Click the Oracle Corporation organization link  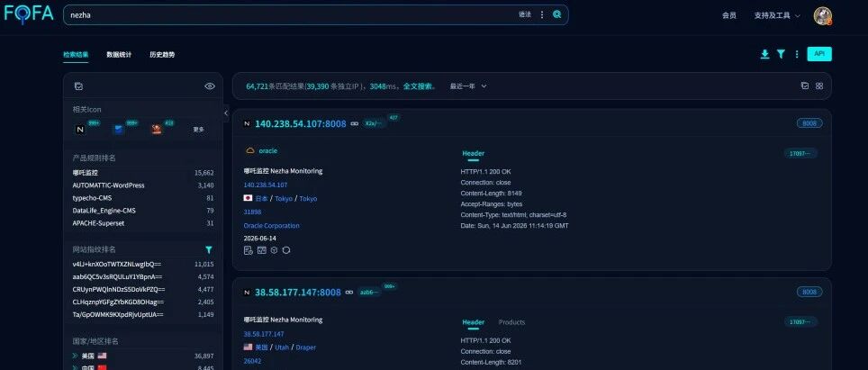coord(271,226)
